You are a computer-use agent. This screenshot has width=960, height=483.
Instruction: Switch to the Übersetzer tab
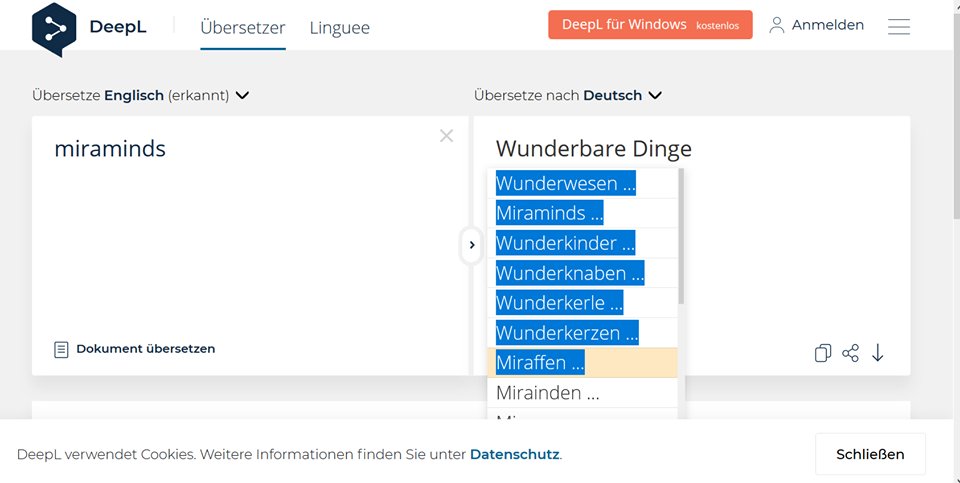[242, 28]
